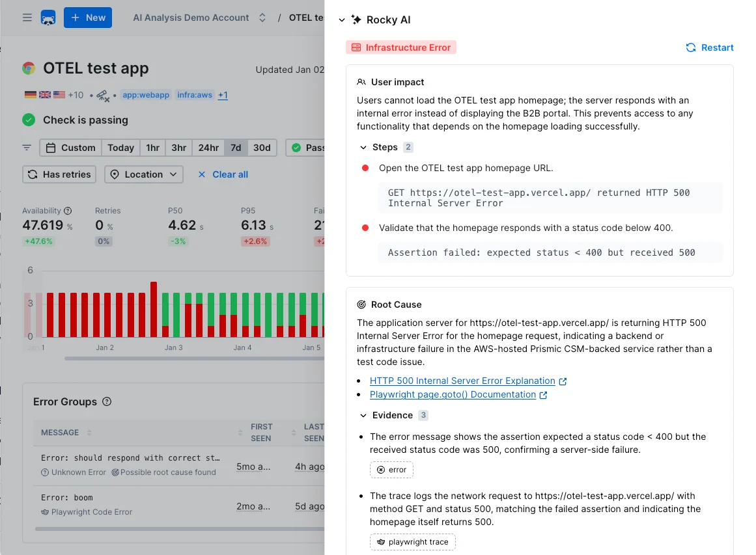Click the Unknown Error label

pyautogui.click(x=74, y=472)
